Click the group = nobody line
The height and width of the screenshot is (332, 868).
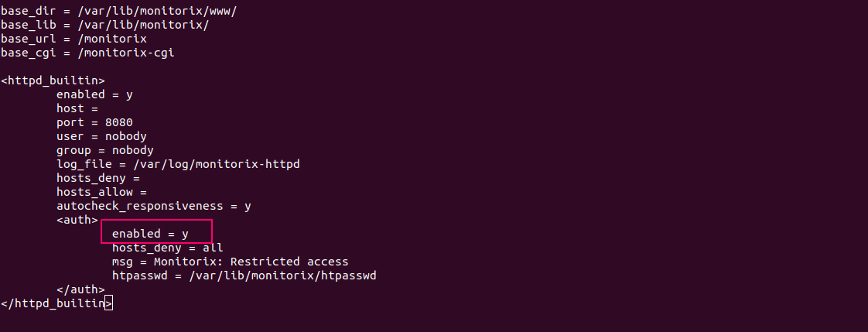click(105, 150)
